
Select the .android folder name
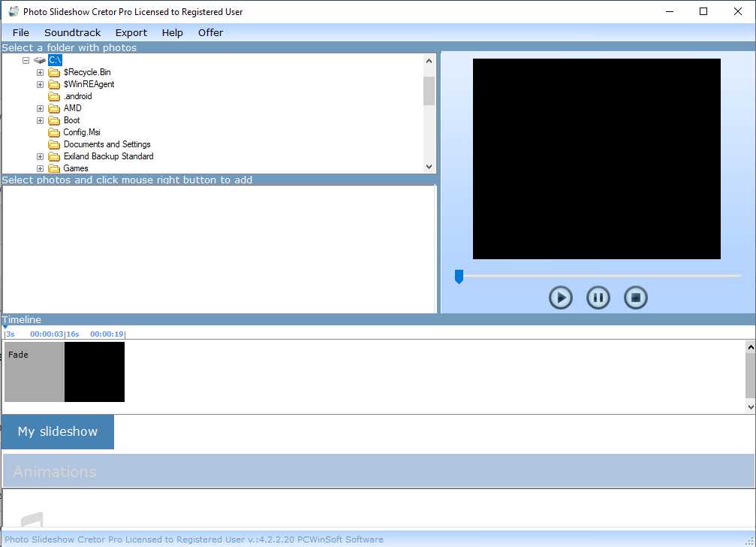(x=77, y=96)
